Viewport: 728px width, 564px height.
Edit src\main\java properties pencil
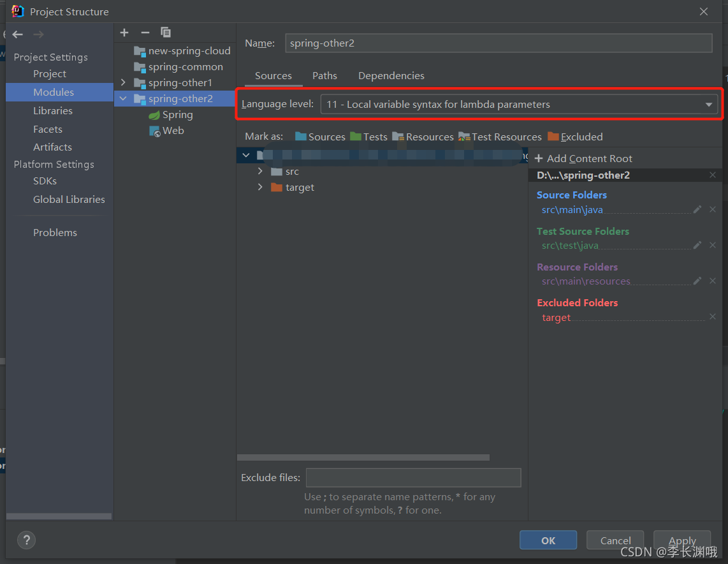click(x=697, y=209)
